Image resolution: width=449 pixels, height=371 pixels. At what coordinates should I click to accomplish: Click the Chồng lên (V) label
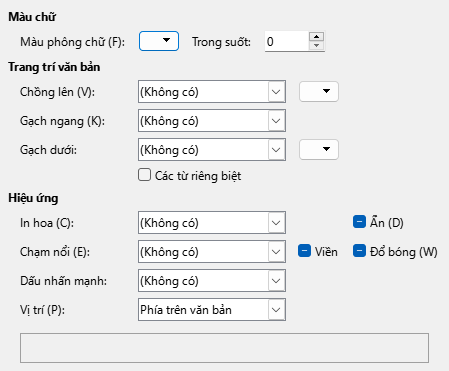57,92
